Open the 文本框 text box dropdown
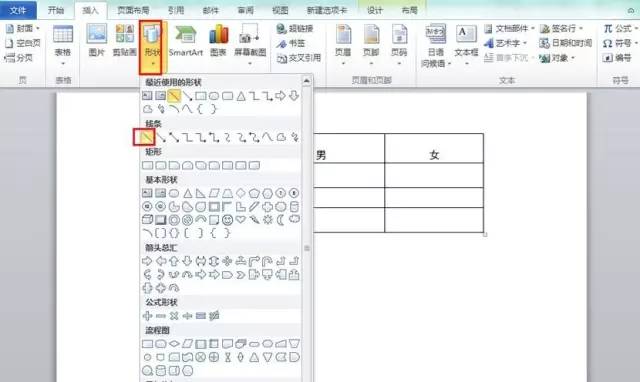This screenshot has width=640, height=382. click(466, 44)
